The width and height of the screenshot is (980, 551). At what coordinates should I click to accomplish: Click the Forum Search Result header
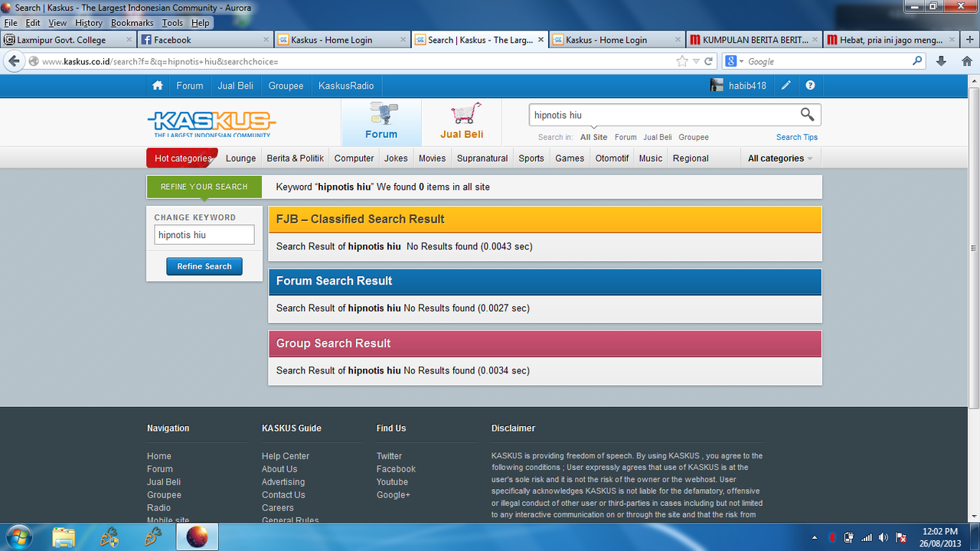point(545,282)
